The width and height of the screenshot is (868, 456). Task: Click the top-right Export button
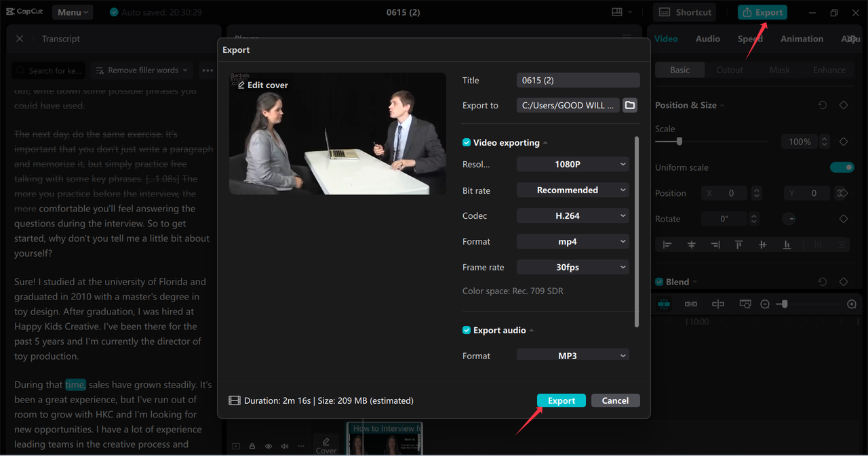pyautogui.click(x=762, y=12)
